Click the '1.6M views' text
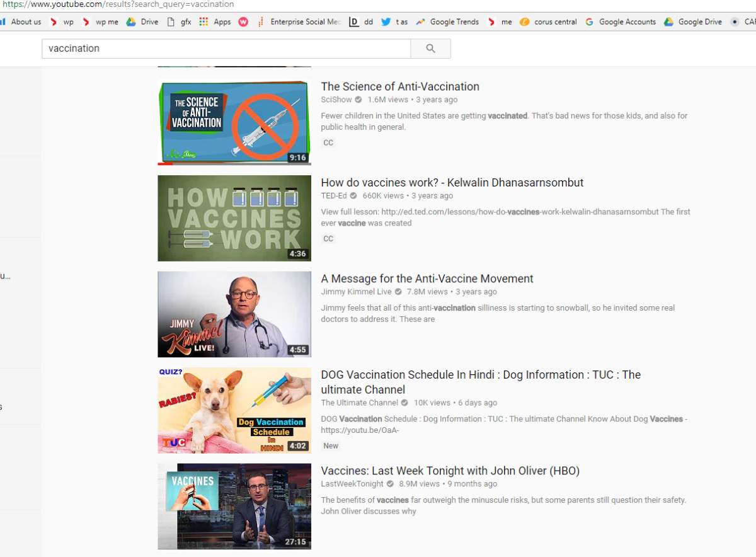 point(388,100)
